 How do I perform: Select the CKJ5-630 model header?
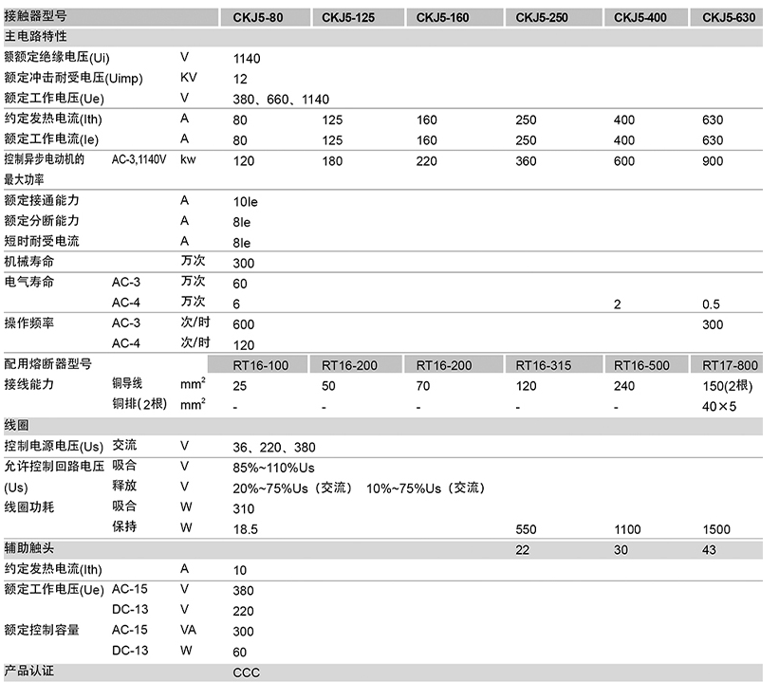click(732, 17)
